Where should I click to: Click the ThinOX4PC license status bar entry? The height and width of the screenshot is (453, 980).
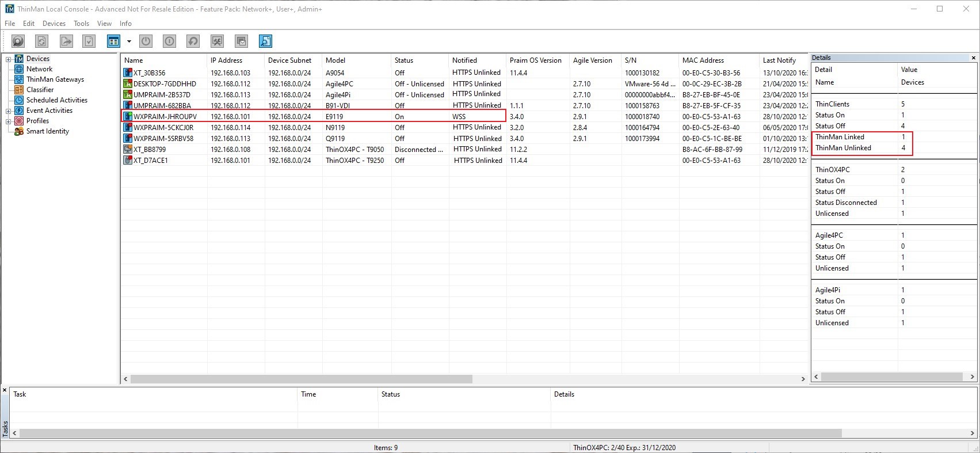tap(624, 448)
